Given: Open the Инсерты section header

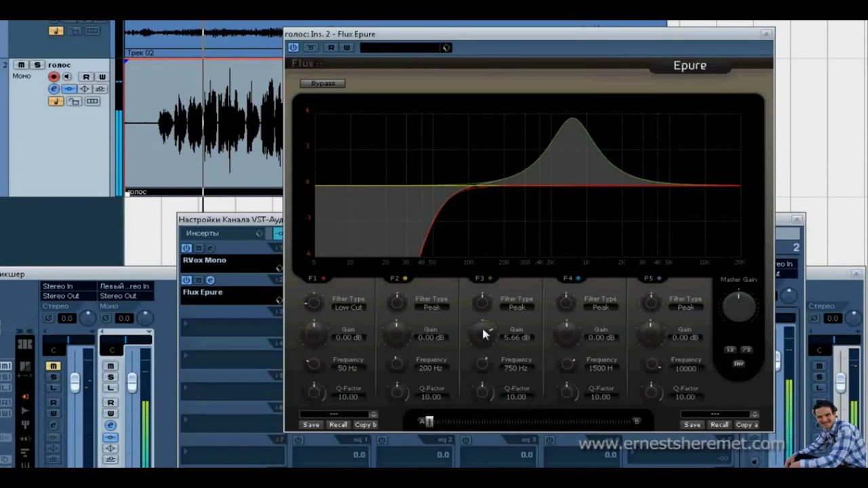Looking at the screenshot, I should click(x=202, y=233).
